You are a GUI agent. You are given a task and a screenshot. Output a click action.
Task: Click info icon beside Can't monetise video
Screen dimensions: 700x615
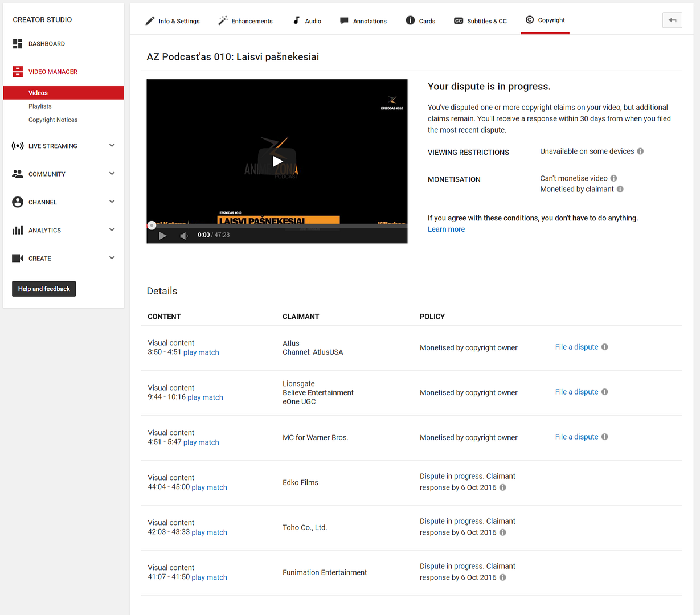pos(613,178)
